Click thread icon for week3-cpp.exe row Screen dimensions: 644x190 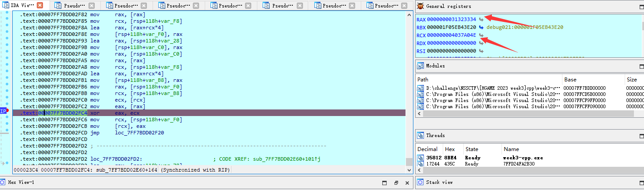(x=420, y=158)
